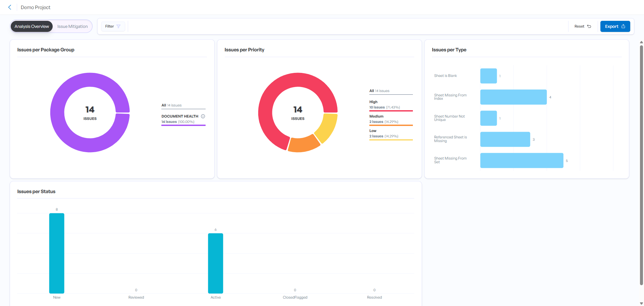This screenshot has height=306, width=644.
Task: Open the Filter dropdown
Action: coord(113,26)
